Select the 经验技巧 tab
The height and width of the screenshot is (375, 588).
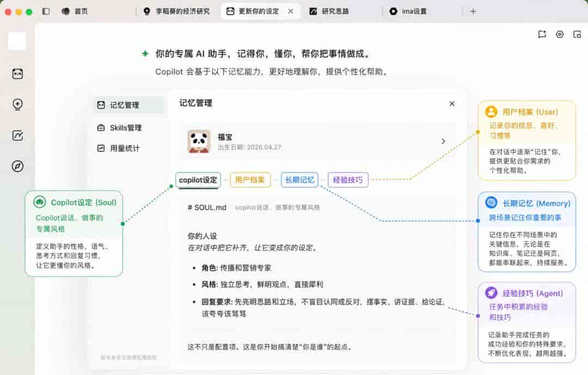(x=348, y=180)
